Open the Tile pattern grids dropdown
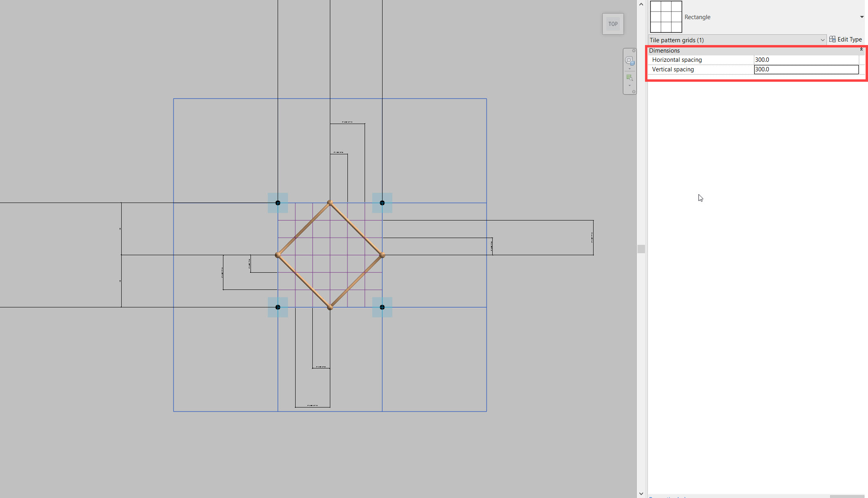This screenshot has width=868, height=498. tap(823, 40)
